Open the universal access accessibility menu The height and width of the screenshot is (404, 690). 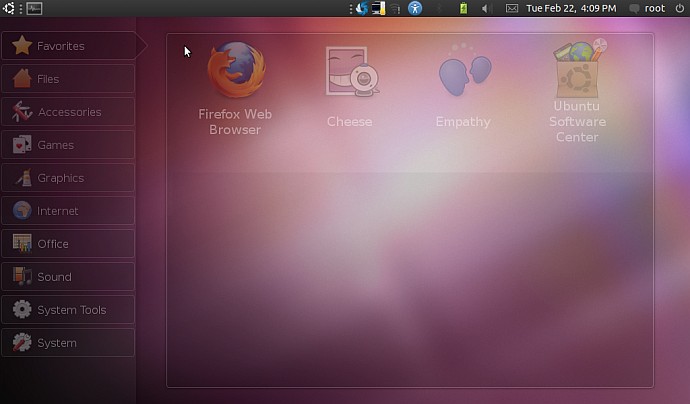tap(415, 8)
